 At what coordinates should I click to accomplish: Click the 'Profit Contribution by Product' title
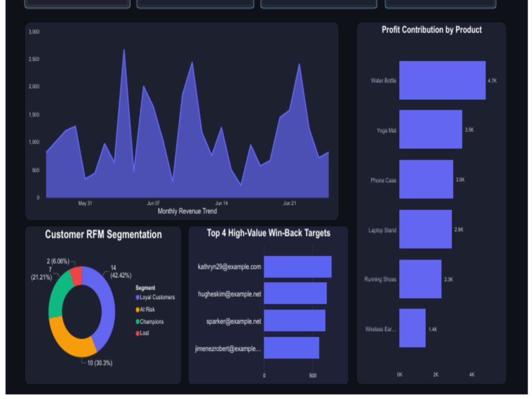tap(431, 30)
